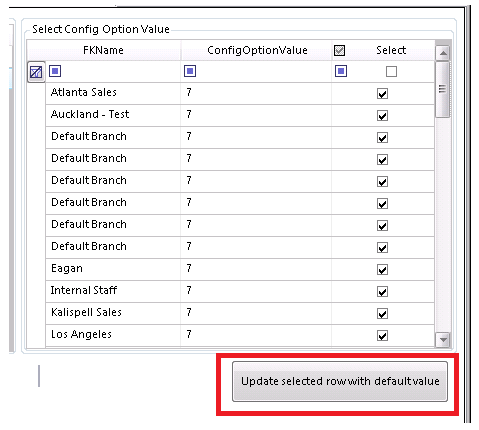The image size is (479, 430).
Task: Click the scrollbar up arrow
Action: (443, 53)
